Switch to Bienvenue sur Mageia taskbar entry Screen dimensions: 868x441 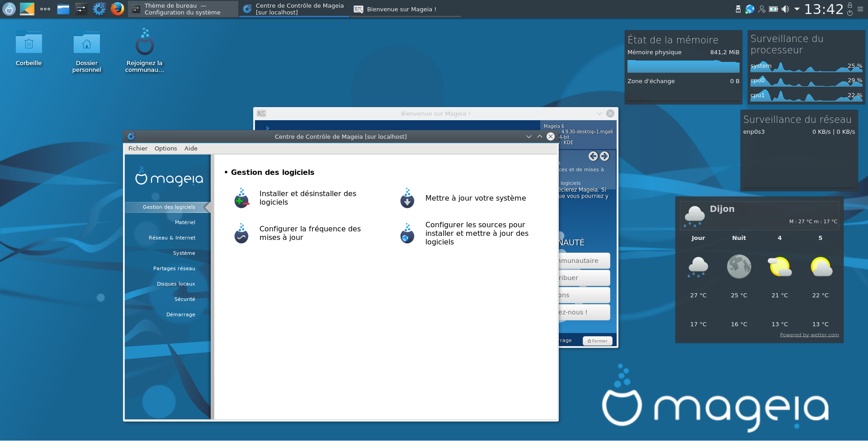pos(405,9)
